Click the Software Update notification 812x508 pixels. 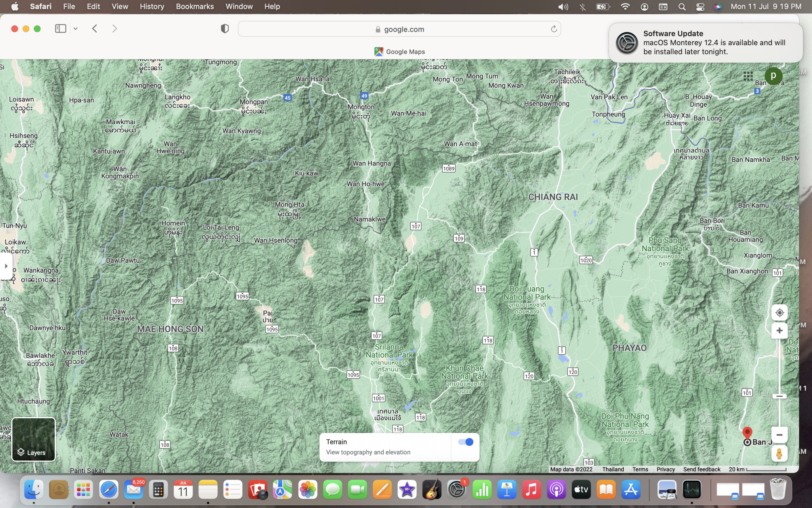pos(706,42)
